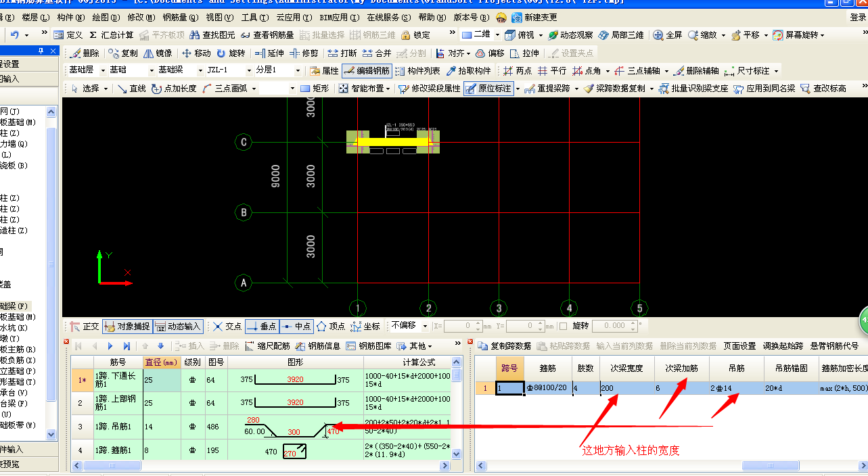Image resolution: width=868 pixels, height=476 pixels.
Task: Open the 钢筋量(Q) menu
Action: coord(181,17)
